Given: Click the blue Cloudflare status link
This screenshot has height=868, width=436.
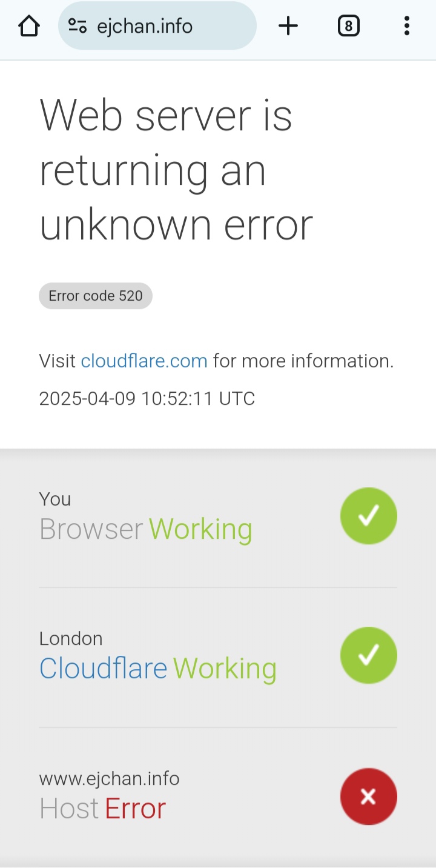Looking at the screenshot, I should pos(103,669).
